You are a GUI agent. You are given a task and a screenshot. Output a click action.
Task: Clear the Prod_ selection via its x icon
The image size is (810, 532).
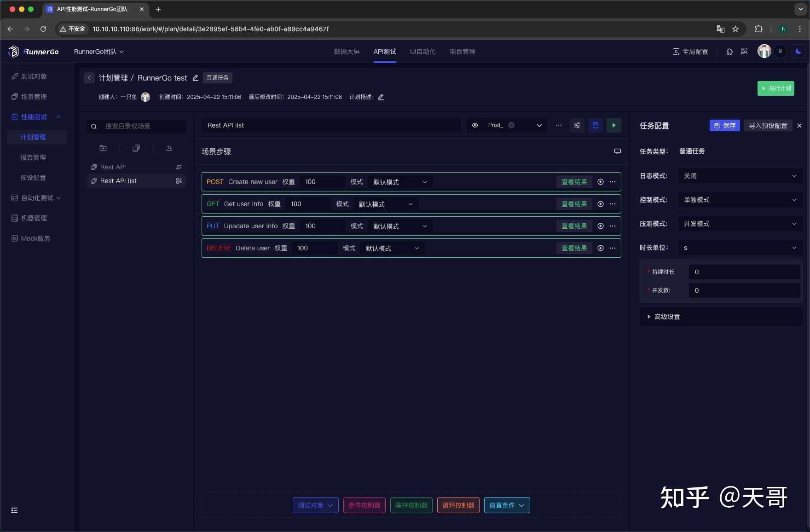[511, 125]
